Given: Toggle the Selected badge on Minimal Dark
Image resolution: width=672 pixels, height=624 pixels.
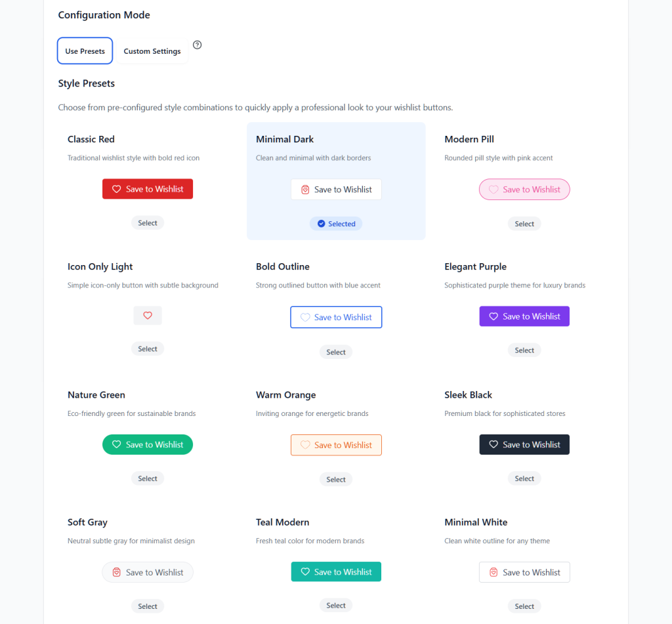Looking at the screenshot, I should click(336, 224).
